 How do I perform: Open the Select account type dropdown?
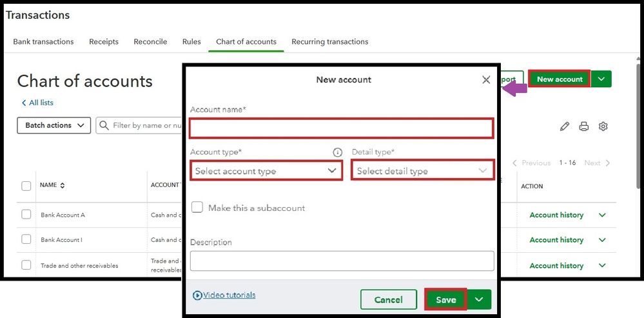coord(266,171)
